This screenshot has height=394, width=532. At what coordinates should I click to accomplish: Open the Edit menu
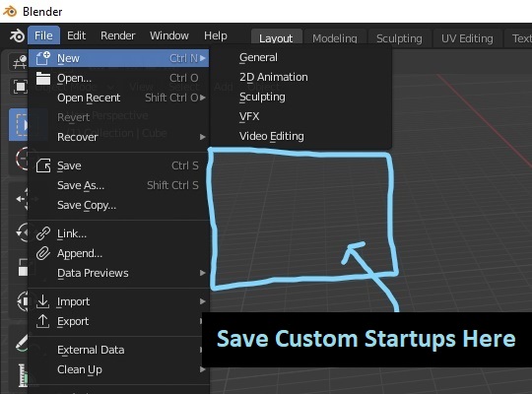76,35
